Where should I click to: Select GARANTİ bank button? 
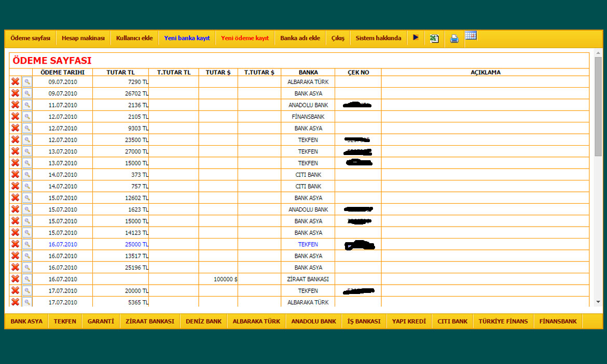pyautogui.click(x=101, y=321)
